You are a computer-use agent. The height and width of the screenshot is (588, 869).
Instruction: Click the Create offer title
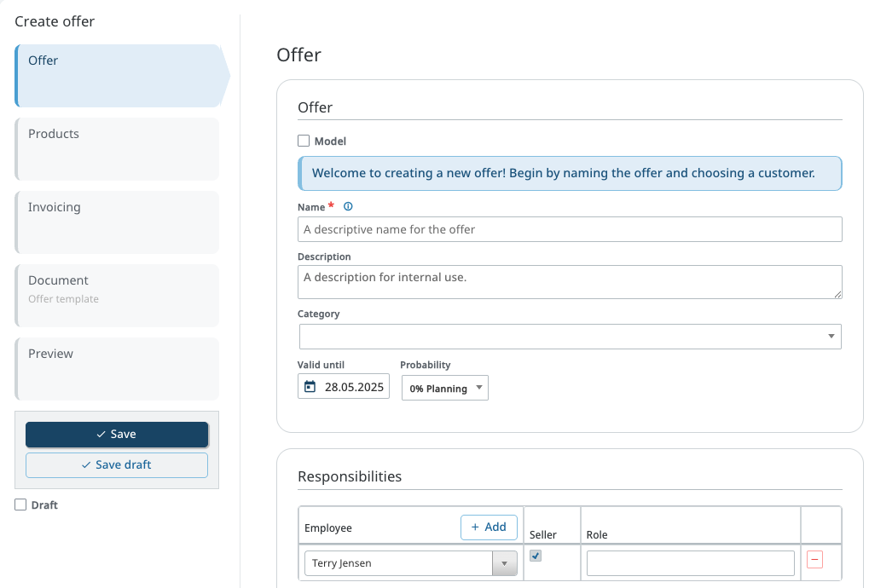pyautogui.click(x=55, y=21)
